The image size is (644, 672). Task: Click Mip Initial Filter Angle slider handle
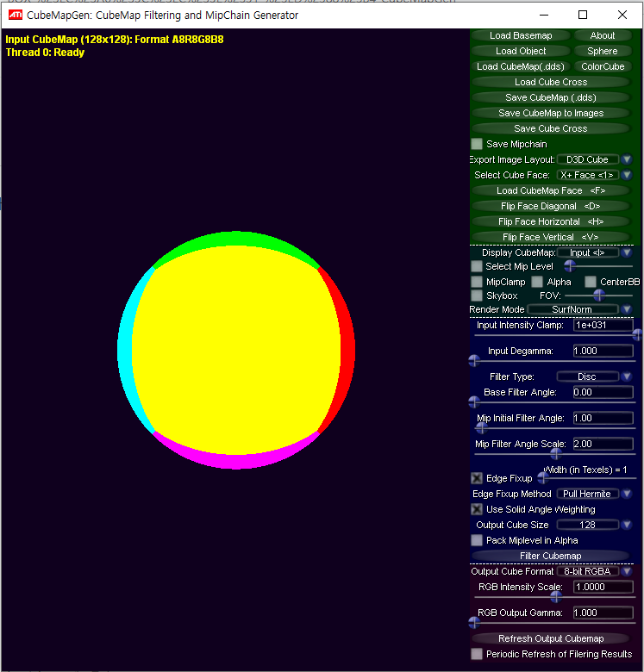482,427
